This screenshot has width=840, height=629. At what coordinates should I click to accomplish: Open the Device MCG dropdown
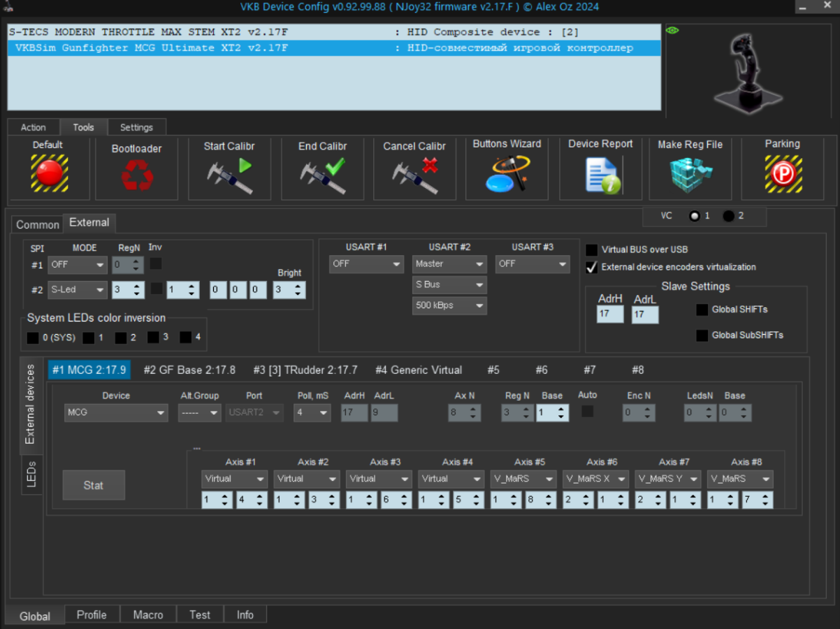(116, 413)
